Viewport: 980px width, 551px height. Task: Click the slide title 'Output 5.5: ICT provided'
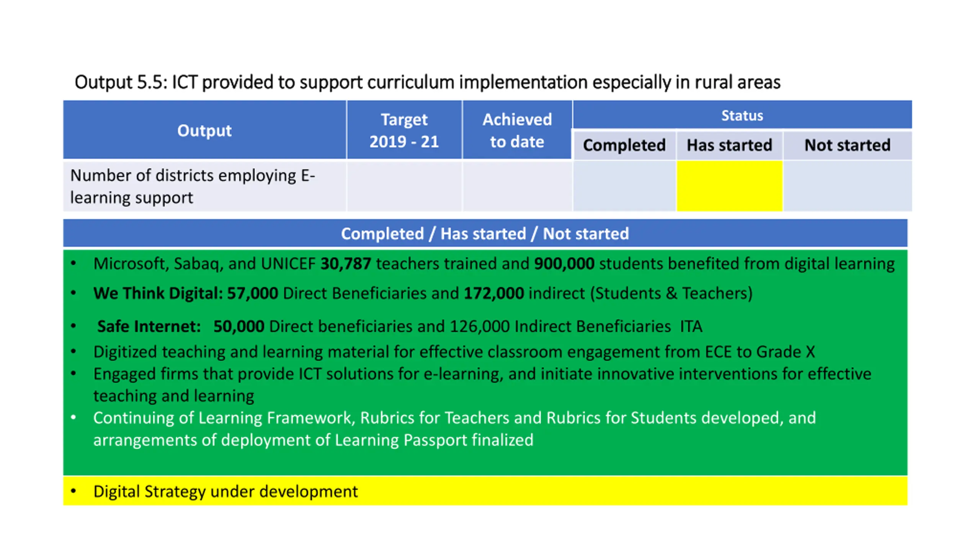tap(427, 82)
